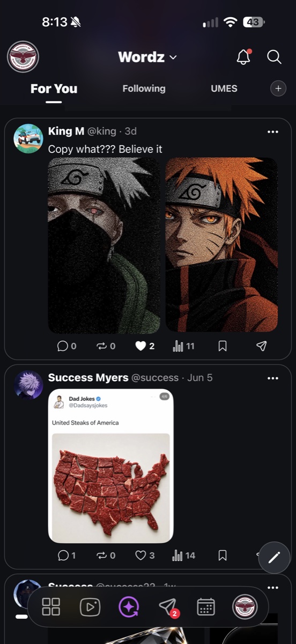The image size is (296, 644).
Task: Open the notifications bell
Action: pyautogui.click(x=244, y=56)
